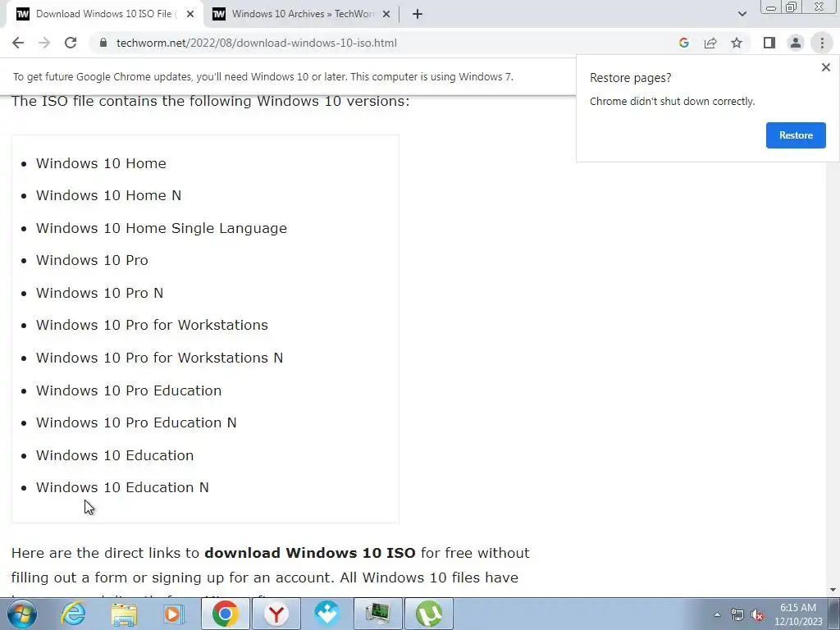Expand the tab search chevron

742,14
